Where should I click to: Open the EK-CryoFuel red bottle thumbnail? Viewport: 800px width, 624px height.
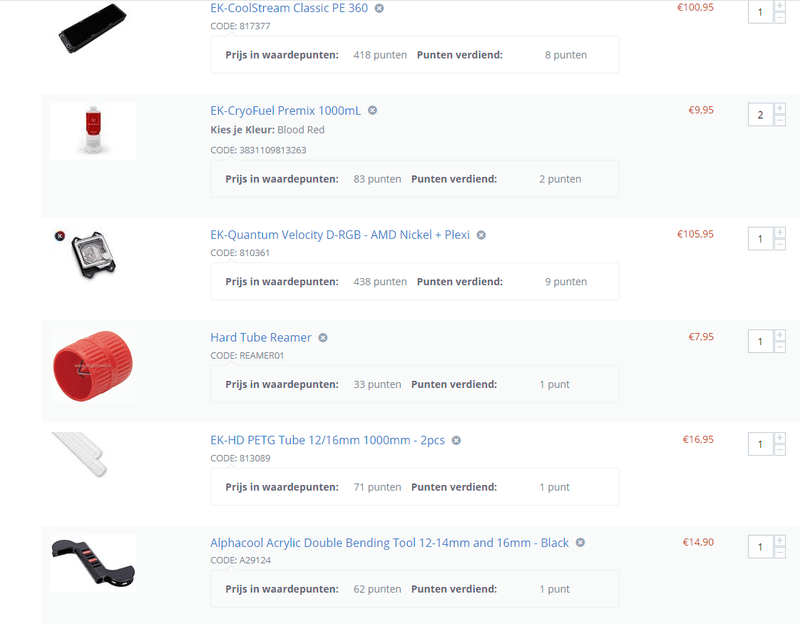[x=93, y=131]
